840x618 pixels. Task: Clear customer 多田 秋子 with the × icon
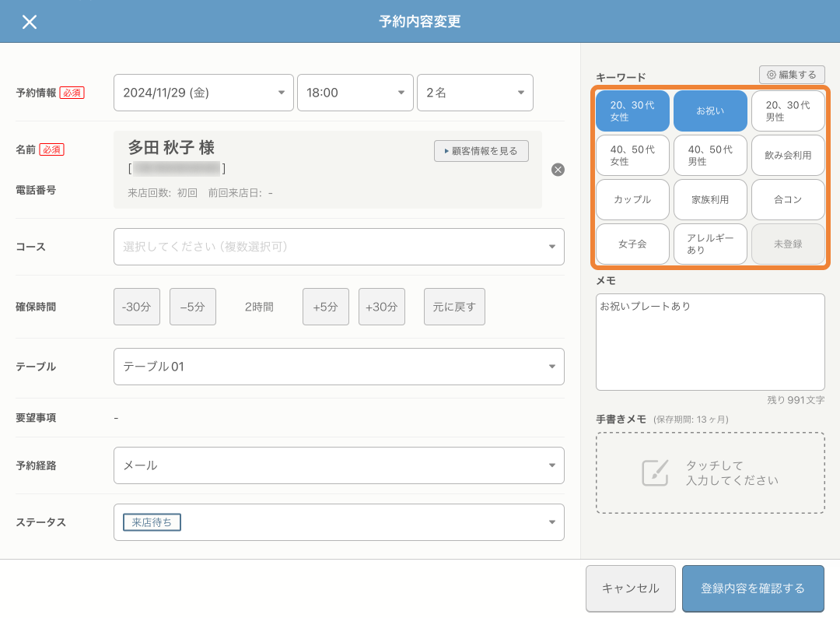point(558,170)
